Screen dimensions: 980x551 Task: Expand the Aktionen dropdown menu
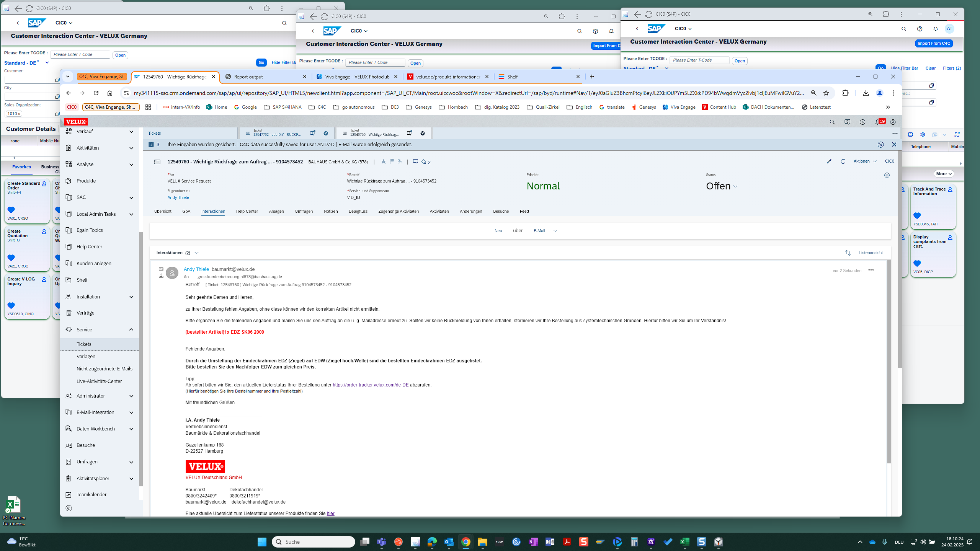865,161
